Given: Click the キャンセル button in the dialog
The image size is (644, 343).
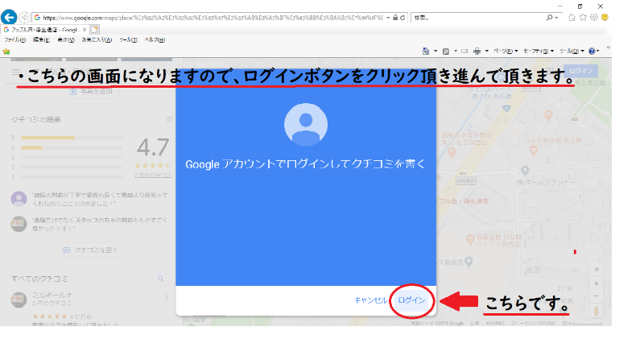Looking at the screenshot, I should click(x=370, y=300).
